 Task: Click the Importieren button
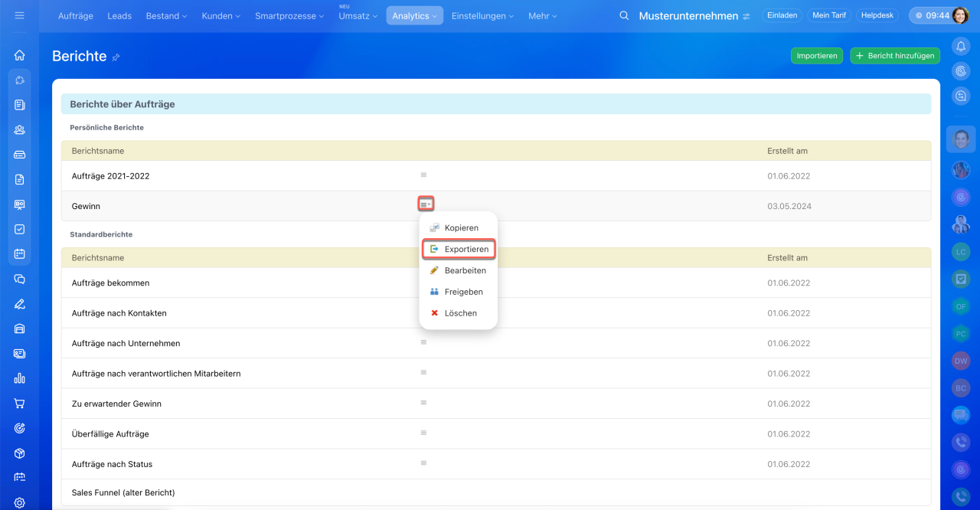coord(816,56)
